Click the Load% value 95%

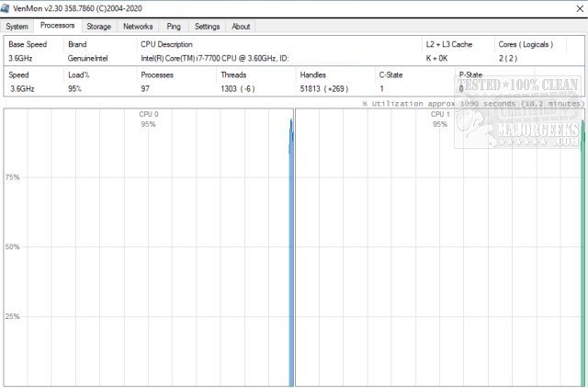[x=75, y=89]
